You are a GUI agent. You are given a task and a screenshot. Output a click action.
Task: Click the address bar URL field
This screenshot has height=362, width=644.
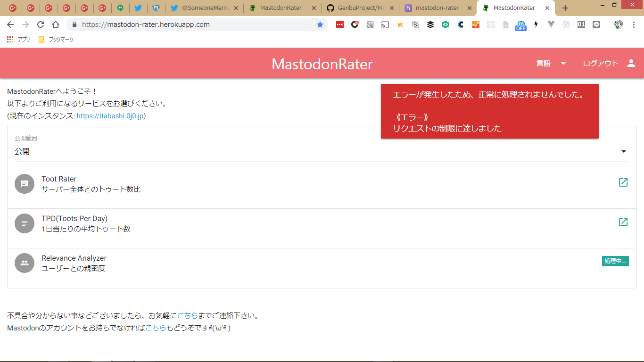(x=193, y=25)
